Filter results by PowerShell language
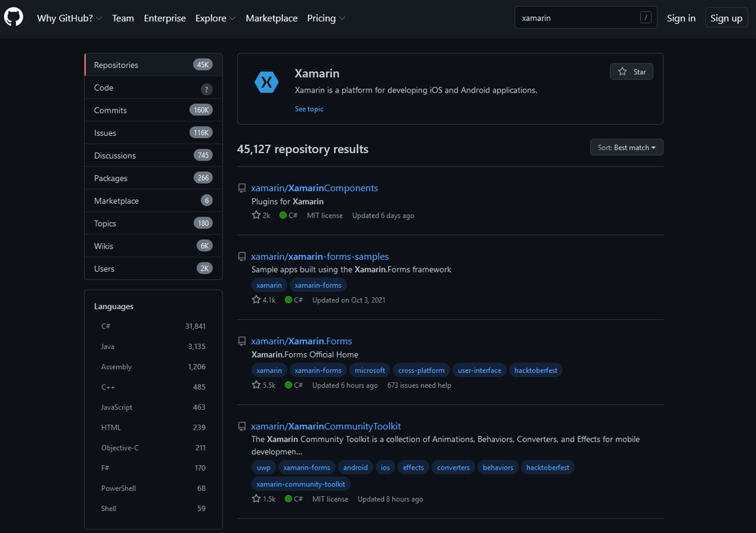The width and height of the screenshot is (756, 533). pyautogui.click(x=153, y=488)
